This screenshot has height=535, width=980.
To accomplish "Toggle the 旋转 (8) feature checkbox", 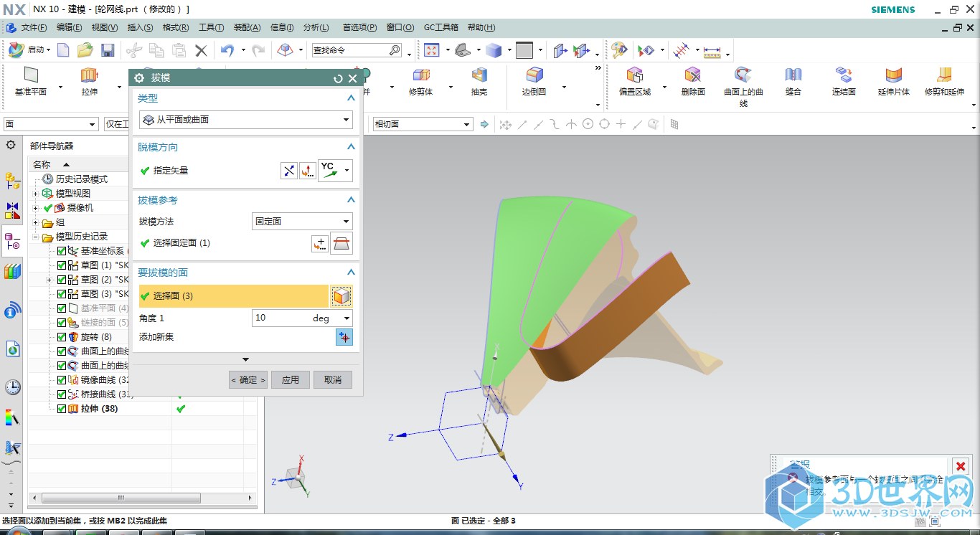I will (x=62, y=337).
